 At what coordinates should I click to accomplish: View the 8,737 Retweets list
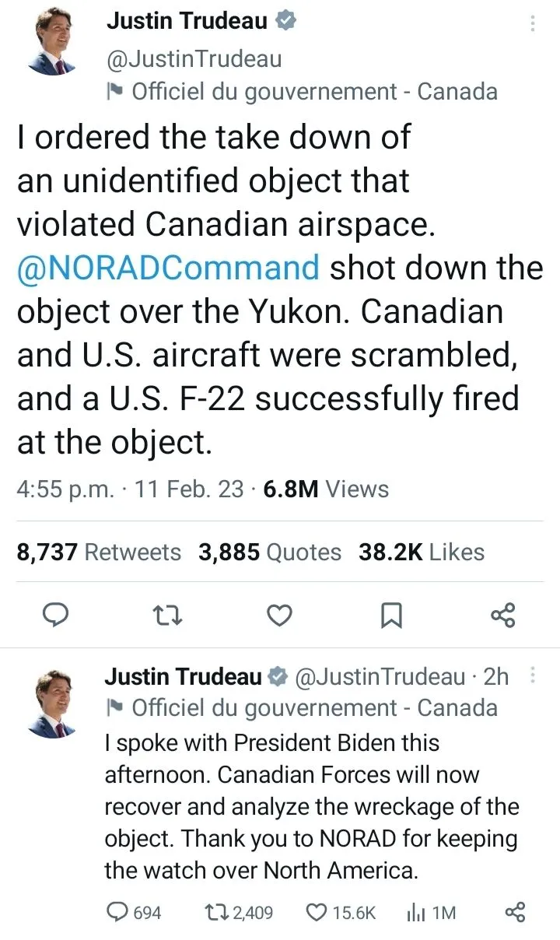pos(99,552)
